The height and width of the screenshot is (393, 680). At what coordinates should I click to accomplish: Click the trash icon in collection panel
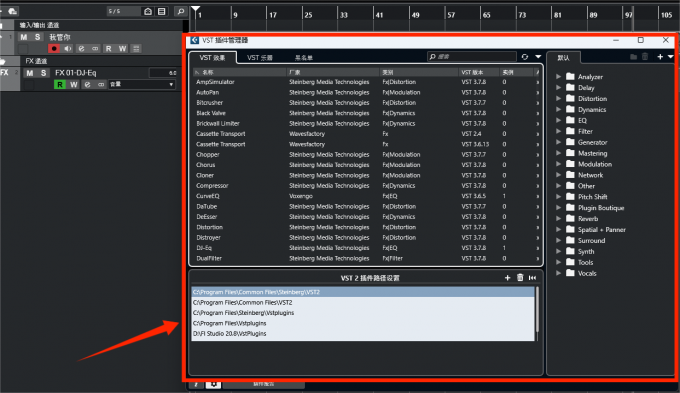(645, 57)
